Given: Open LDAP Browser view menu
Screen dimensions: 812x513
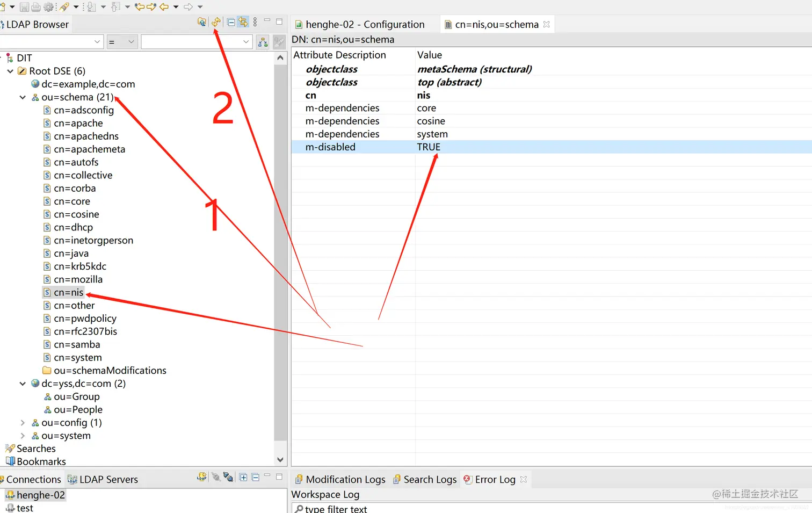Looking at the screenshot, I should pyautogui.click(x=255, y=22).
